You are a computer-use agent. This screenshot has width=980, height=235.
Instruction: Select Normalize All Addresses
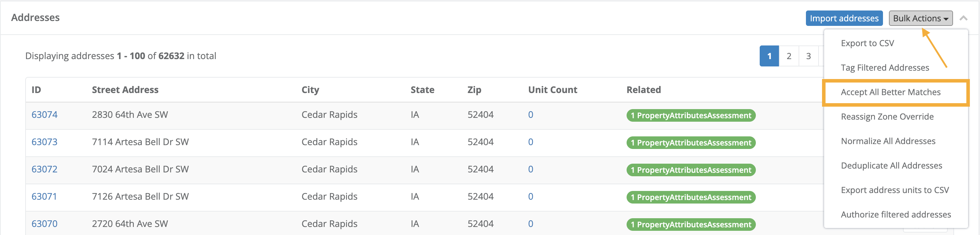888,141
